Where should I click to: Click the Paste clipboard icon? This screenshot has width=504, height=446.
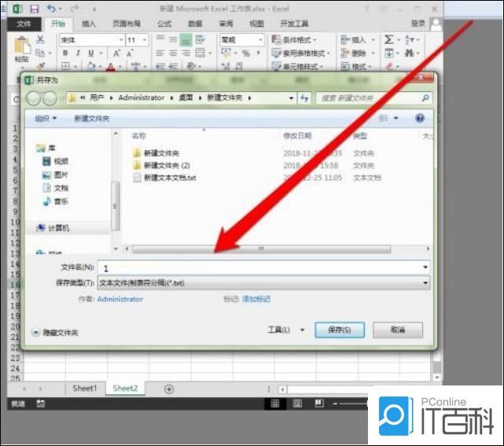21,46
